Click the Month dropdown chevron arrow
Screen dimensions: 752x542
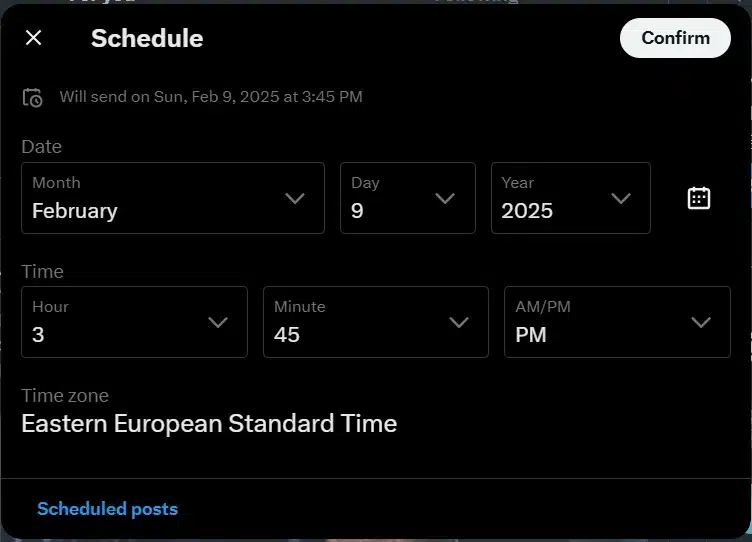click(294, 198)
